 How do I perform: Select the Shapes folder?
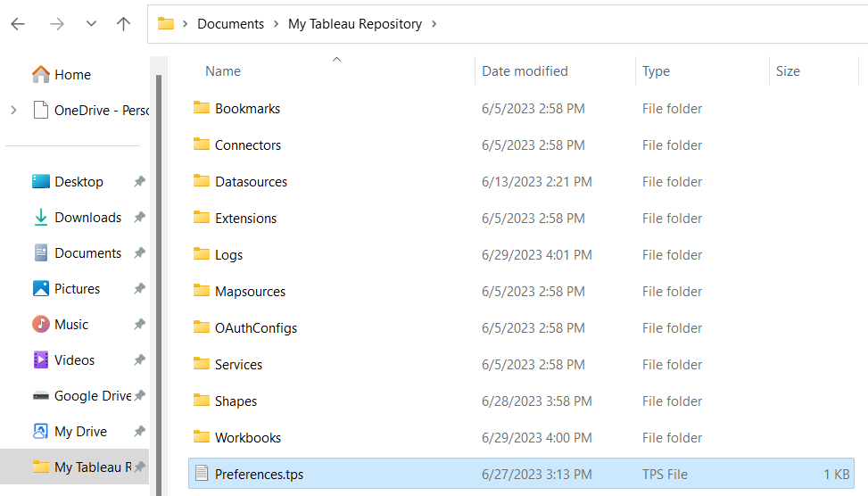click(x=521, y=401)
